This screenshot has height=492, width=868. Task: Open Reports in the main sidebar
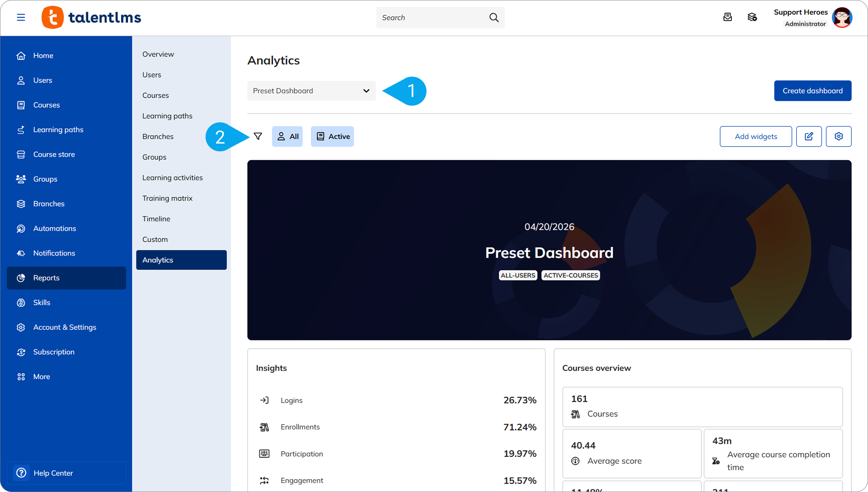coord(66,278)
